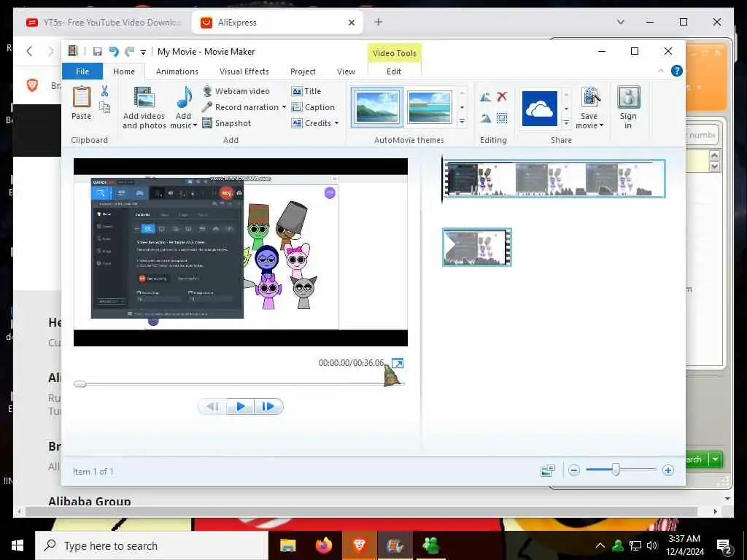Switch to YT5s browser tab
Screen dimensions: 747x560
click(x=104, y=23)
